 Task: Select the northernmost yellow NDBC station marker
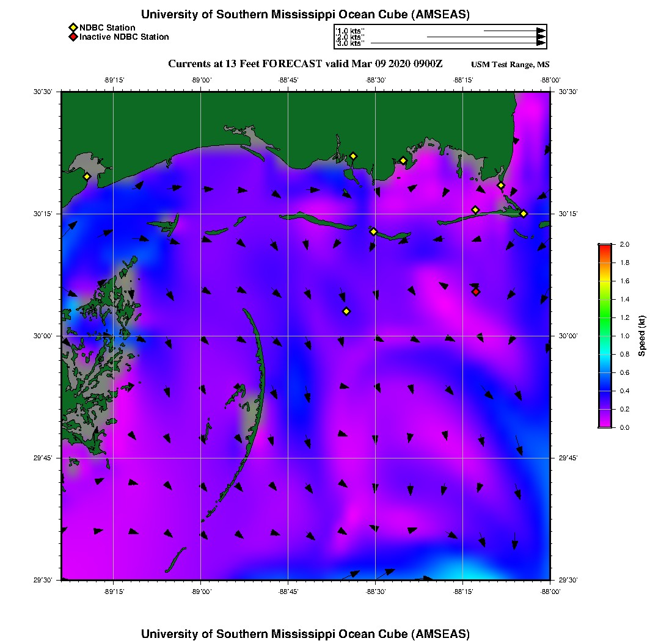tap(353, 156)
